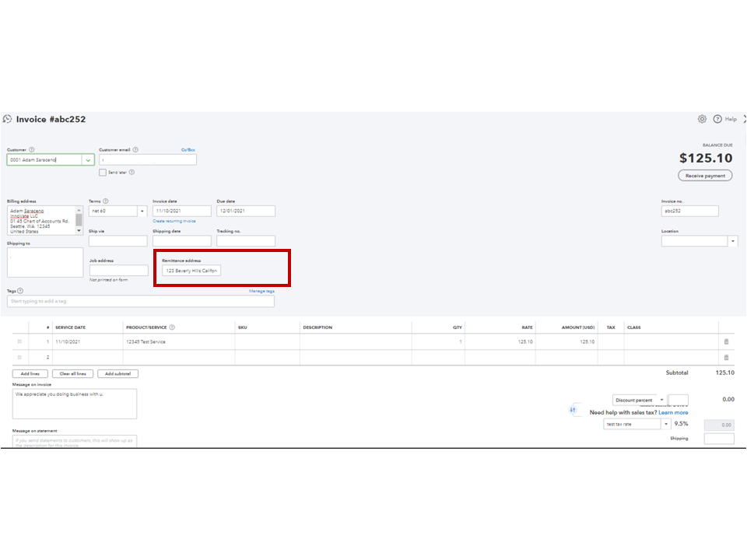Toggle the Send later checkbox
Image resolution: width=747 pixels, height=560 pixels.
[x=103, y=173]
